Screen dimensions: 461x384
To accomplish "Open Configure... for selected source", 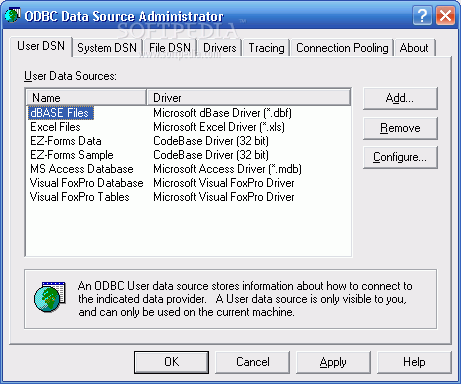I will pyautogui.click(x=400, y=157).
